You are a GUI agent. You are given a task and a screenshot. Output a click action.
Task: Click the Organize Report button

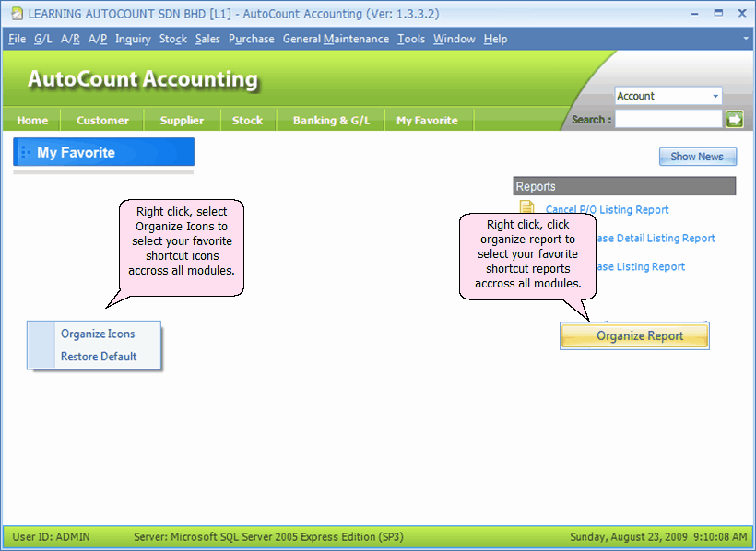[634, 336]
